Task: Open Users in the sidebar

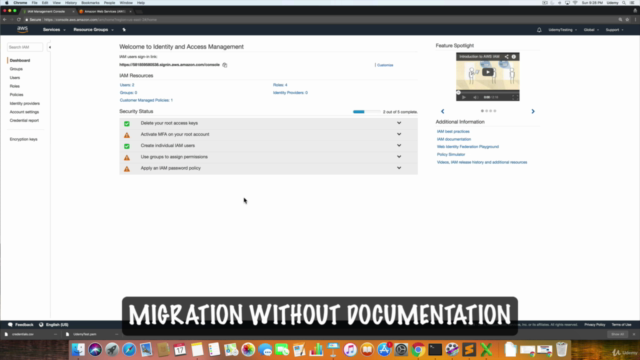Action: (x=15, y=78)
